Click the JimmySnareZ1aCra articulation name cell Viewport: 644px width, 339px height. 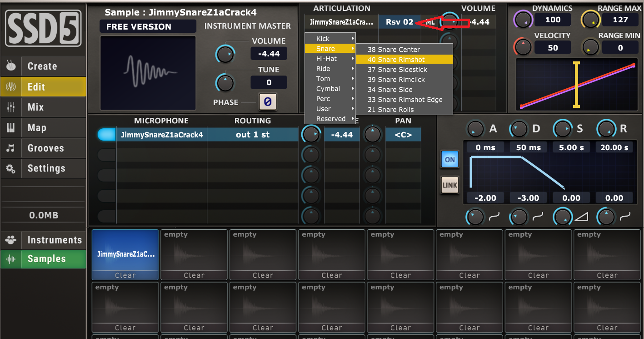coord(341,22)
